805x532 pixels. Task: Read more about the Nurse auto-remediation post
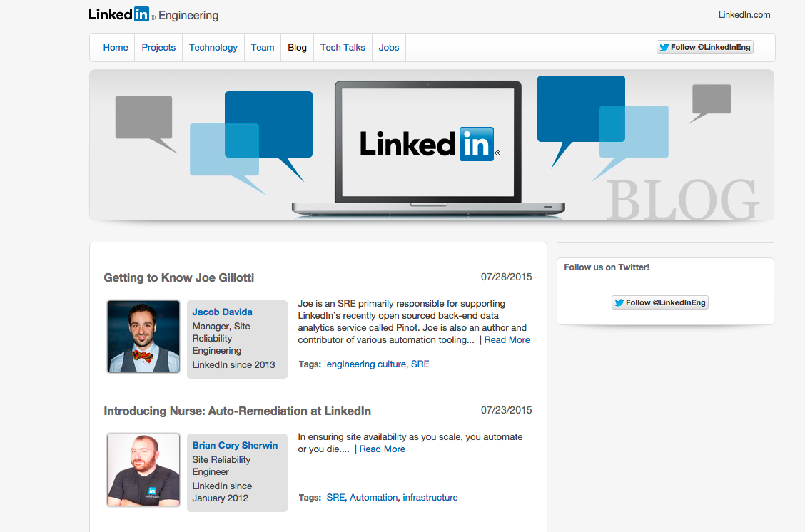[x=382, y=449]
